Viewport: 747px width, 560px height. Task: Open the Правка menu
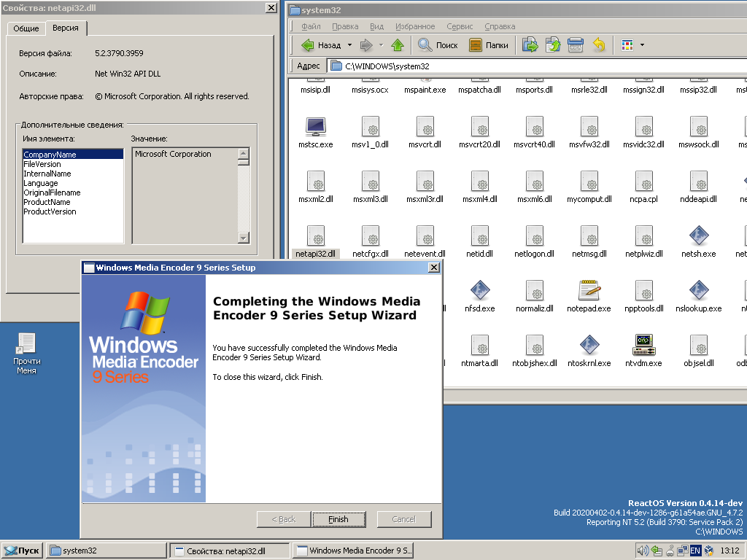pyautogui.click(x=345, y=26)
